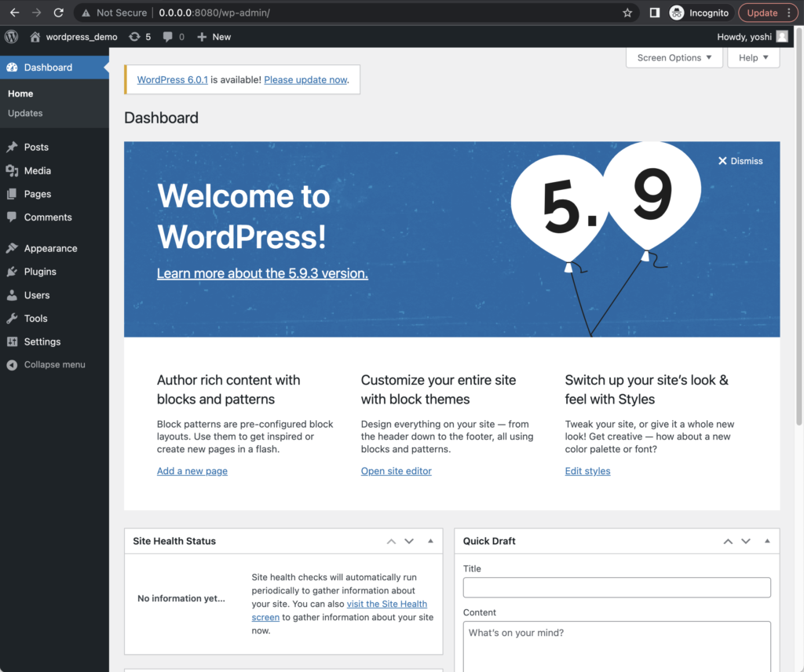Toggle browser side panel icon
Image resolution: width=804 pixels, height=672 pixels.
654,13
